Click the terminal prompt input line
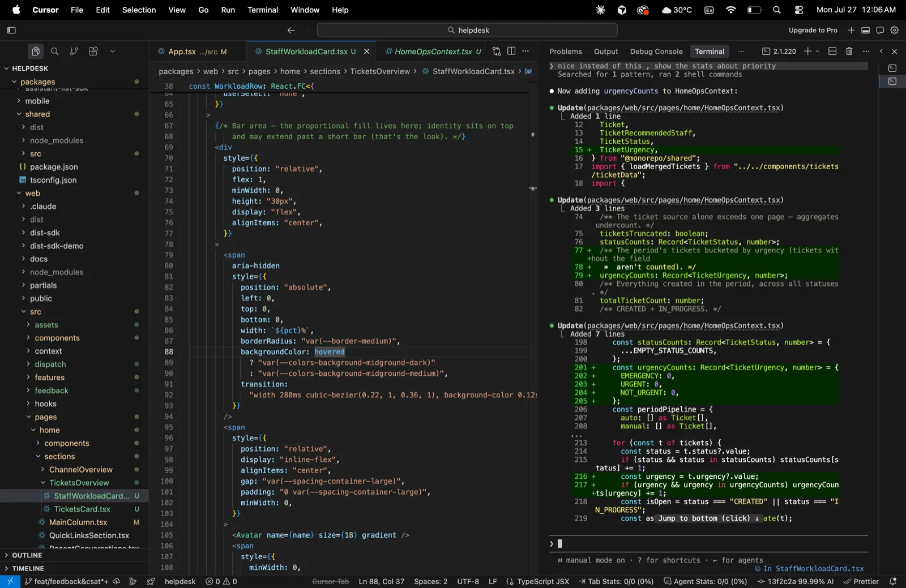The height and width of the screenshot is (588, 906). tap(708, 544)
